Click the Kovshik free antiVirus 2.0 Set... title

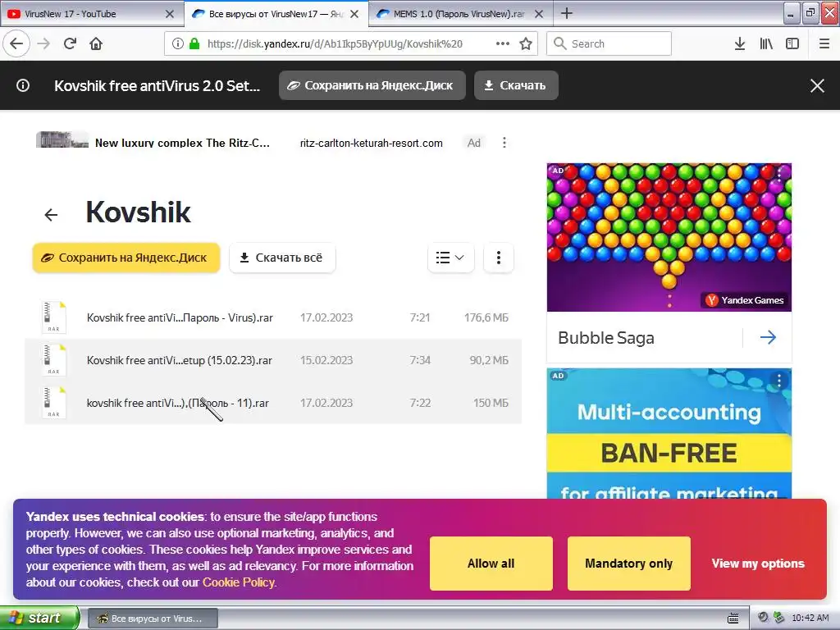point(157,85)
